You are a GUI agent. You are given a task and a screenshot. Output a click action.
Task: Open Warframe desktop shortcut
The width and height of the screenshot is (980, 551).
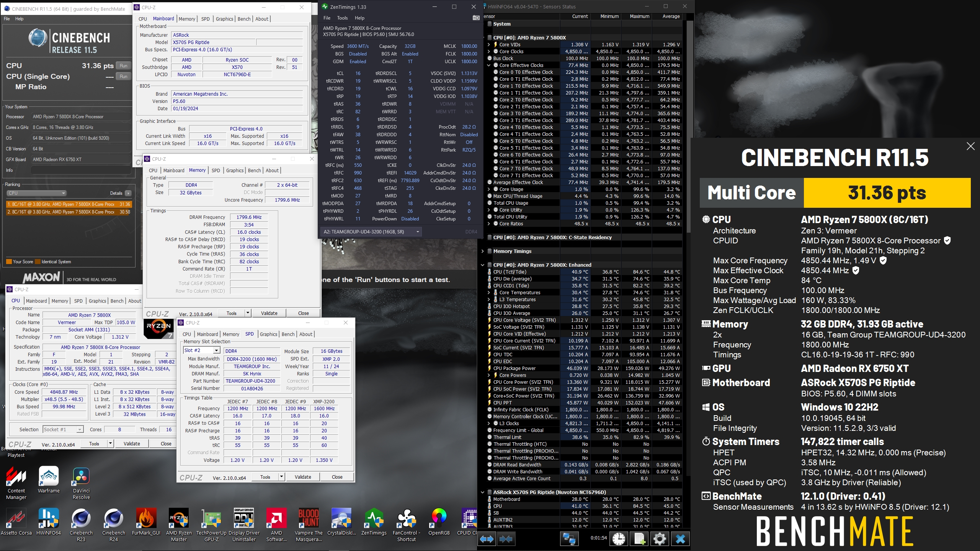tap(49, 480)
